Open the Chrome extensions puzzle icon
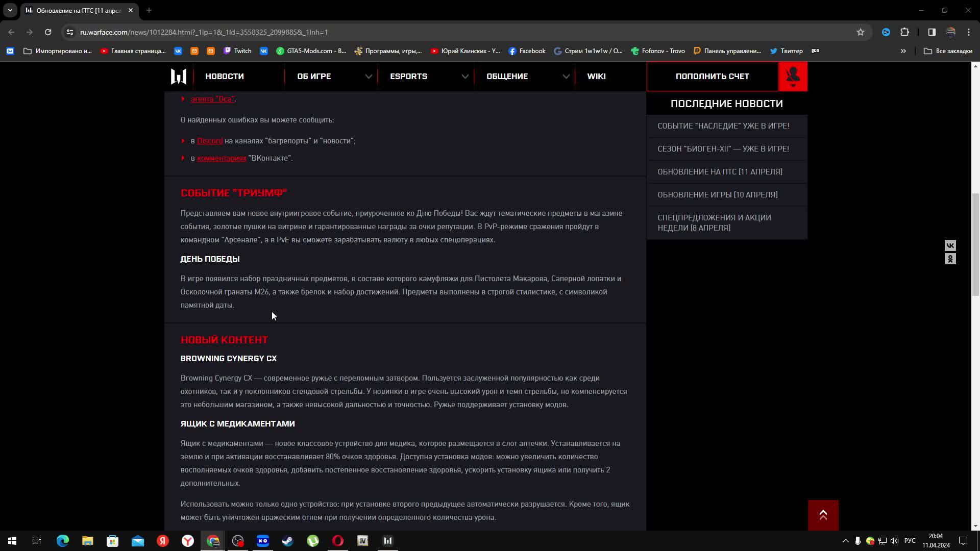 (904, 32)
